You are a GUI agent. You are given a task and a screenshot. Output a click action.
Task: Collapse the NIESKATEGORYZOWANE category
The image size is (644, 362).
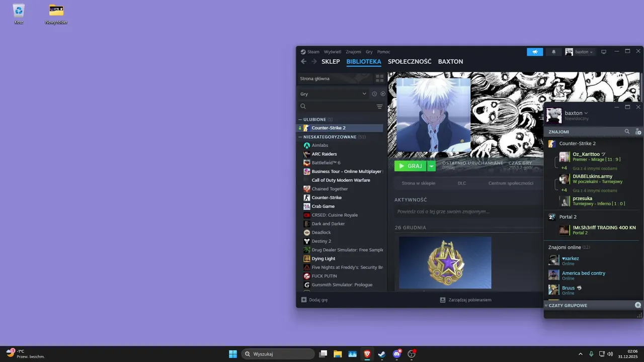coord(300,137)
